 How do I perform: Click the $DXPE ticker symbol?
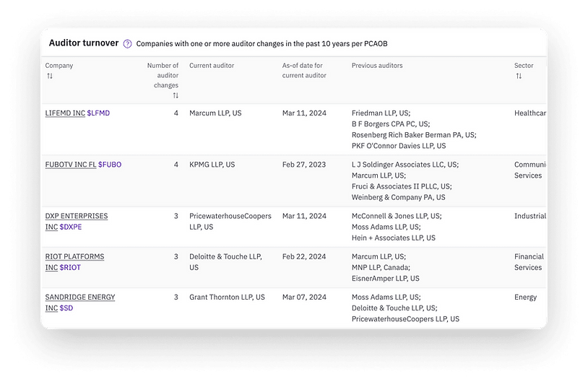71,227
